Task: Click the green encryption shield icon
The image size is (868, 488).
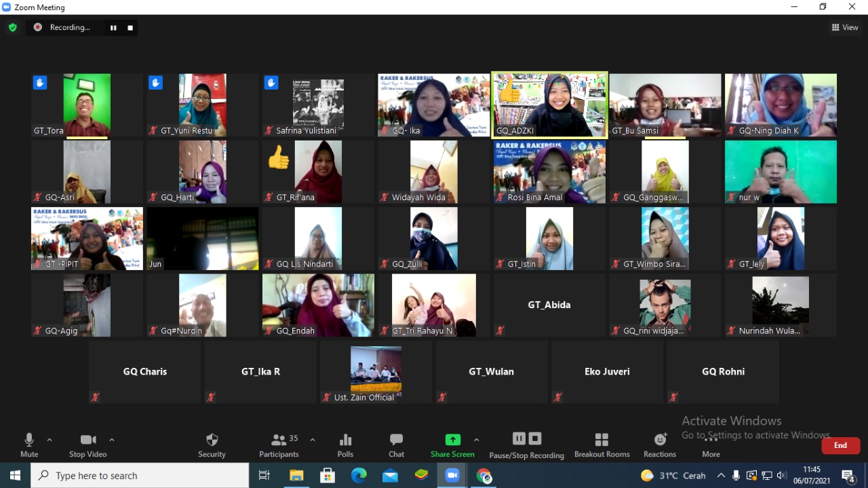Action: tap(12, 28)
